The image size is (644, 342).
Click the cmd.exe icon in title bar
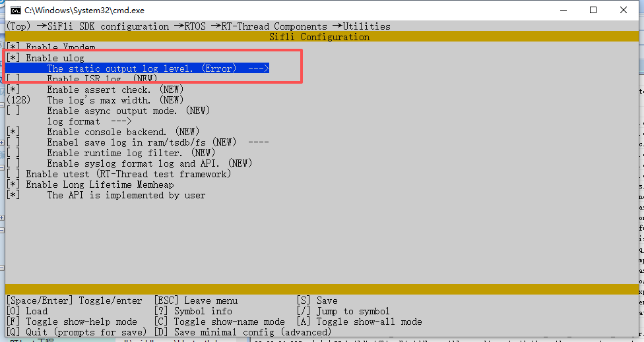(x=15, y=10)
